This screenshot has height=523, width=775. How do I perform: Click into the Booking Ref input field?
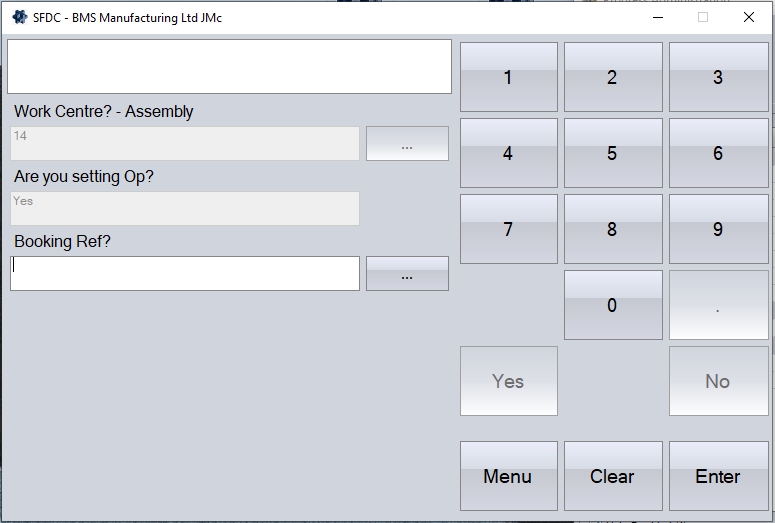point(185,274)
